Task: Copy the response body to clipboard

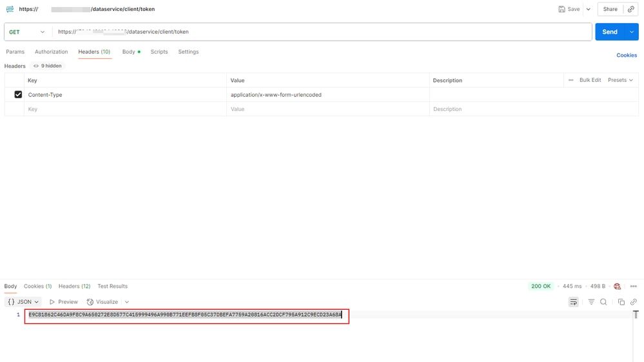Action: click(621, 302)
